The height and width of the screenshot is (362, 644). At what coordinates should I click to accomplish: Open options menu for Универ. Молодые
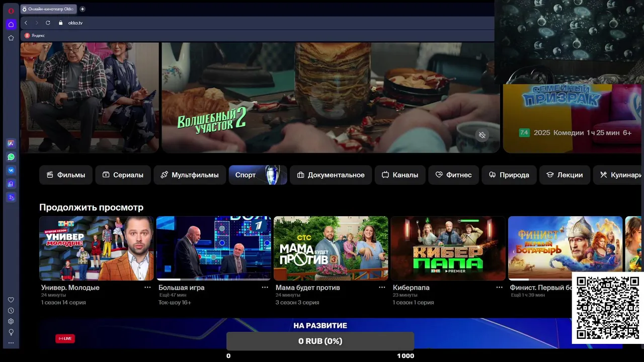(147, 288)
